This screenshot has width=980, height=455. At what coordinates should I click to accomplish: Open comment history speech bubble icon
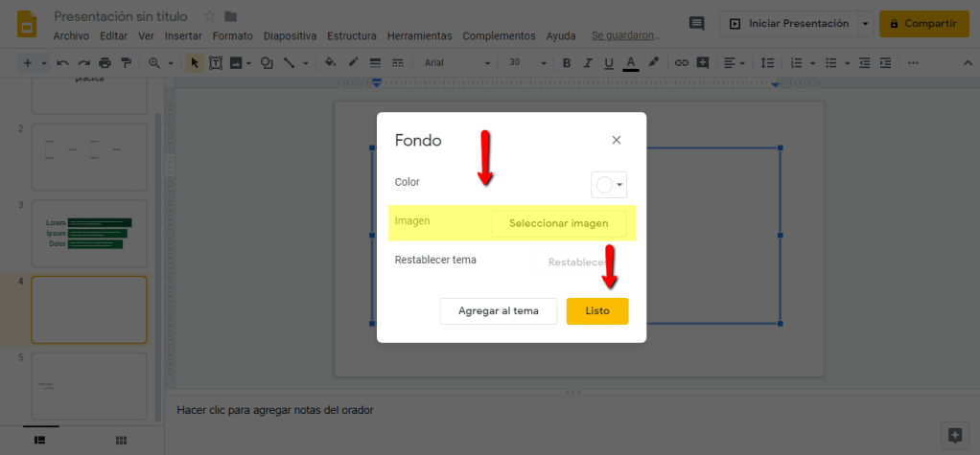tap(697, 24)
